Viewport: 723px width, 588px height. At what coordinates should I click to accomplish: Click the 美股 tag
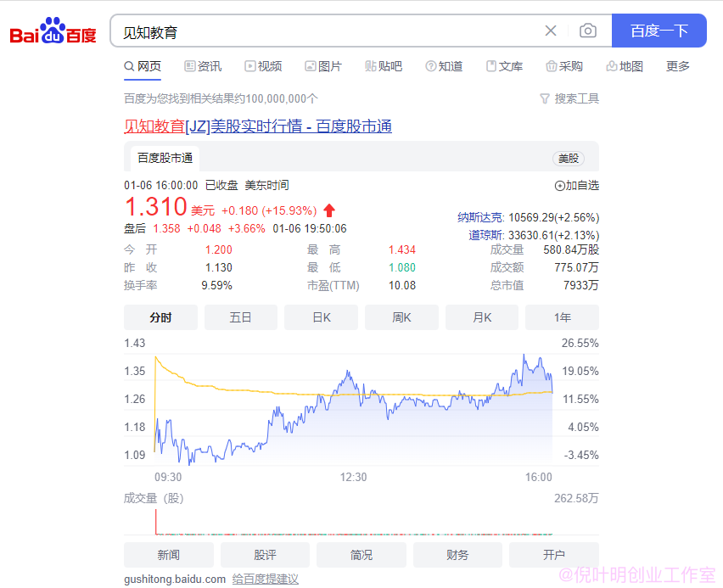click(568, 159)
